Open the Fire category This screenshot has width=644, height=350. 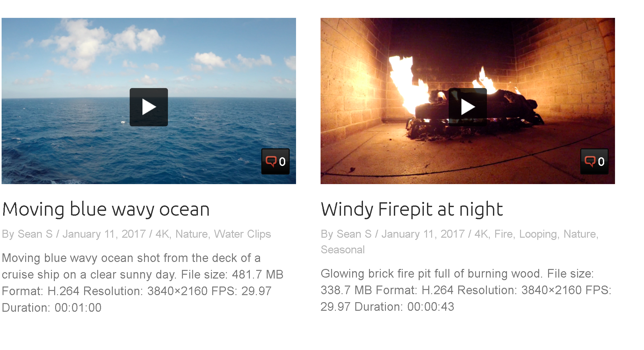(x=503, y=234)
